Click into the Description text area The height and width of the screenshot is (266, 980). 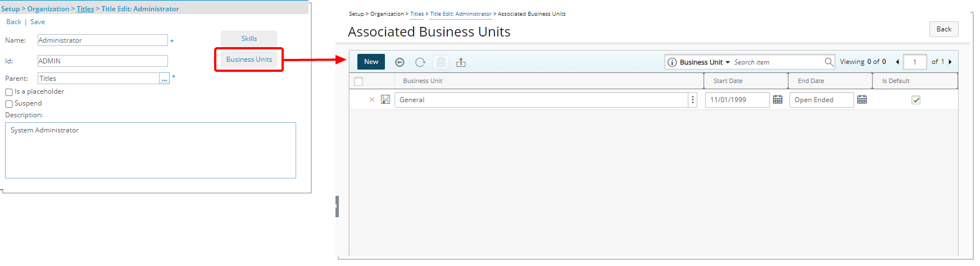click(x=151, y=150)
